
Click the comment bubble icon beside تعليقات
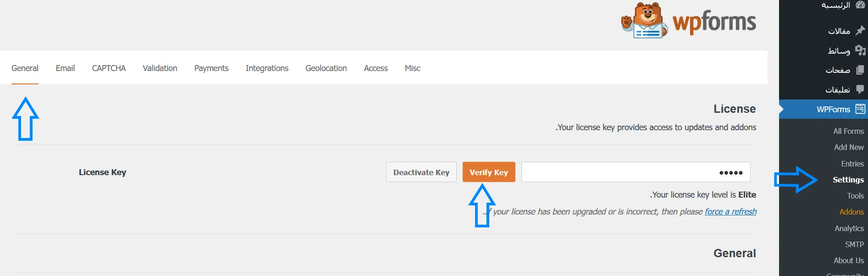860,89
